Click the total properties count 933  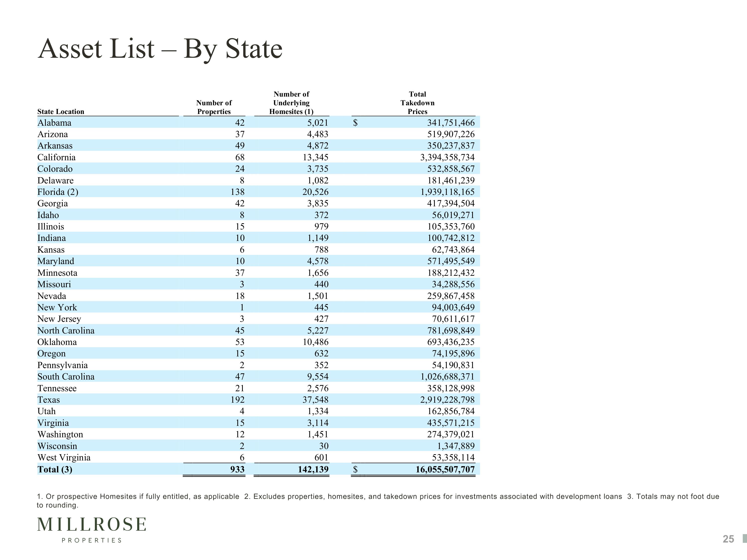(x=237, y=470)
